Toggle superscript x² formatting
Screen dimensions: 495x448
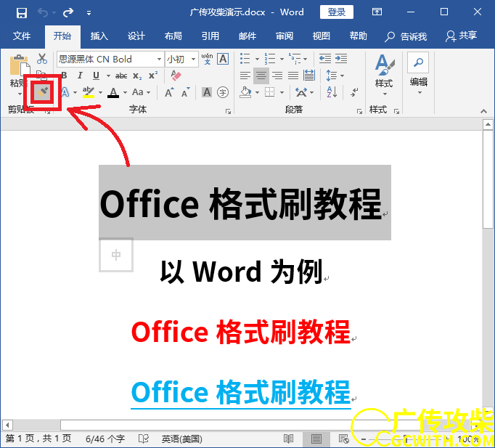click(x=153, y=75)
